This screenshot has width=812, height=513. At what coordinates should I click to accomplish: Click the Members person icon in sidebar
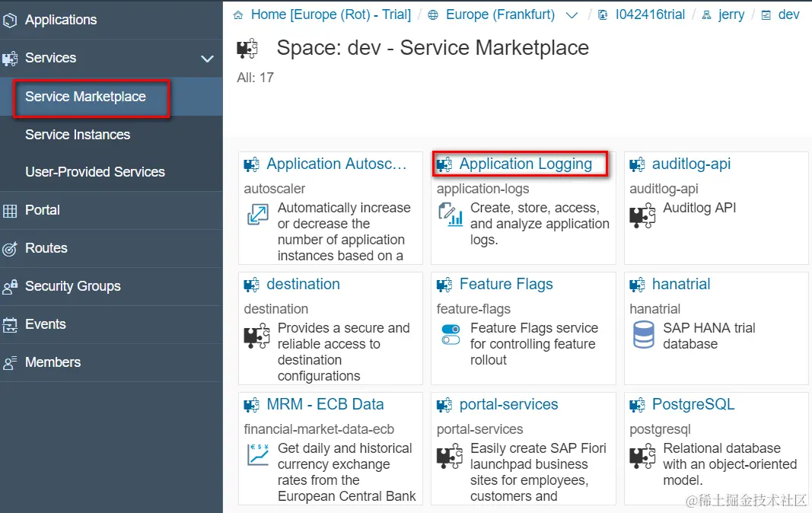(9, 363)
